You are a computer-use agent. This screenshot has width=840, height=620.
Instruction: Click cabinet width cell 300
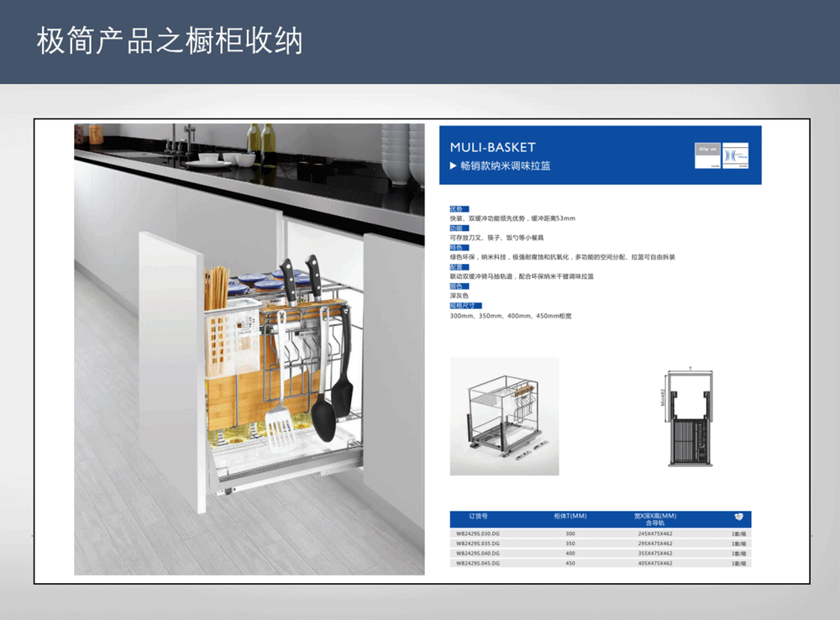pos(570,533)
